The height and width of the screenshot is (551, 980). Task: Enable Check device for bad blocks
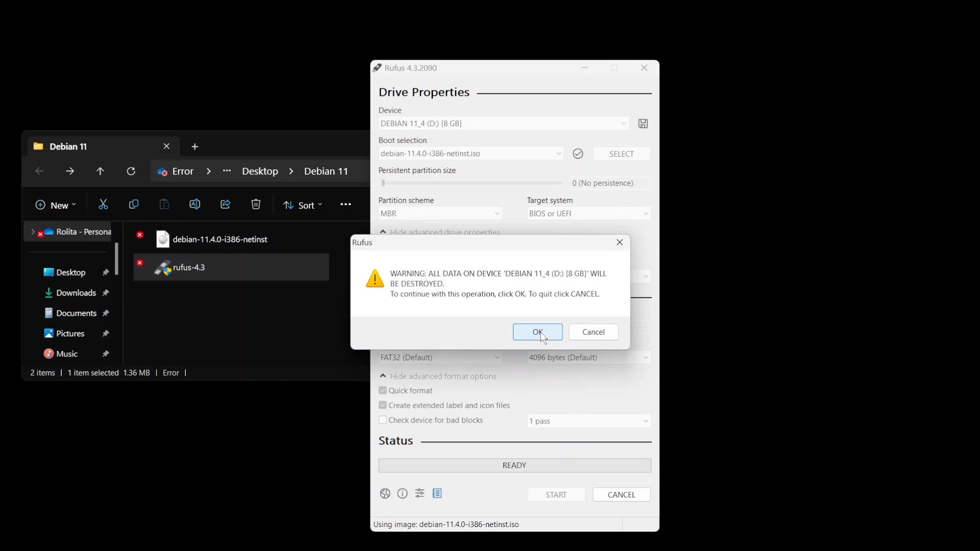coord(383,420)
